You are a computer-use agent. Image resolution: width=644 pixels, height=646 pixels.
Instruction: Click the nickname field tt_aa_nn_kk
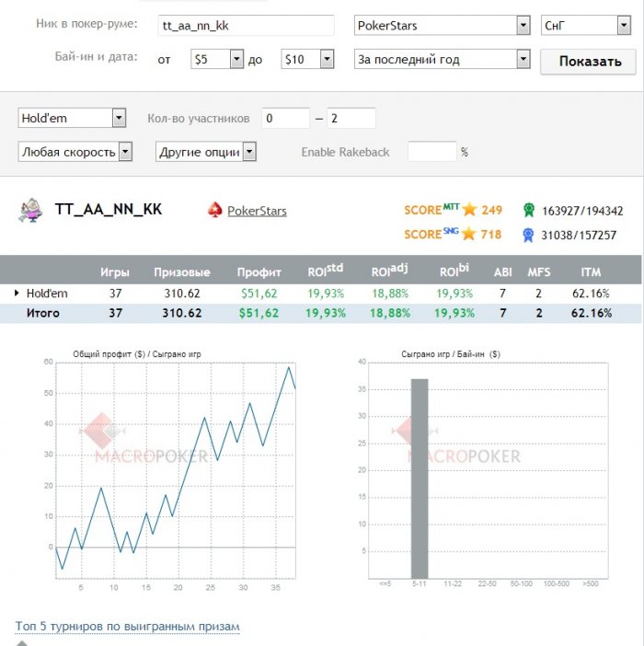246,26
